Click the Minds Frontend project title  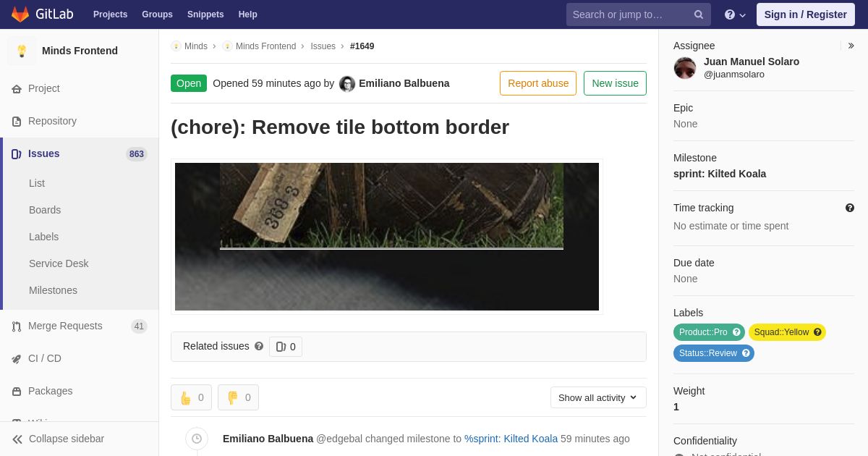[x=80, y=51]
